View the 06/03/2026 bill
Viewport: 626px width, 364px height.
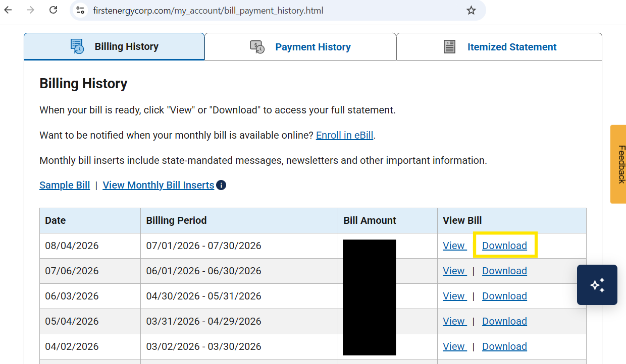pos(454,296)
